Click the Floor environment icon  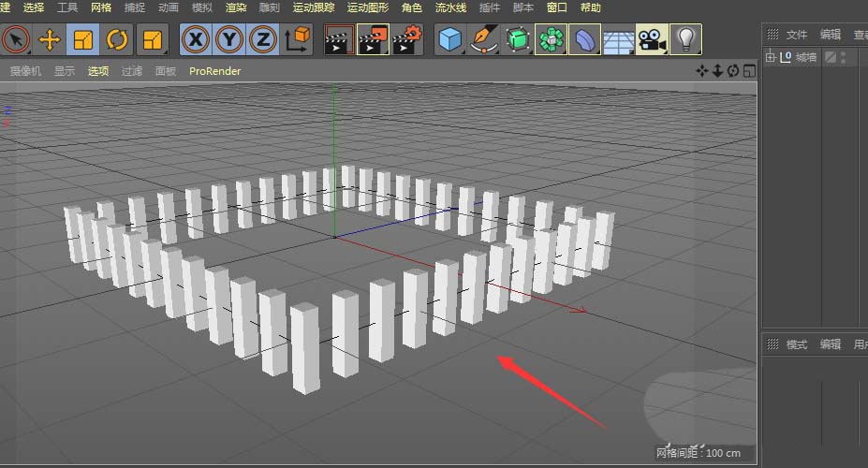click(x=618, y=40)
